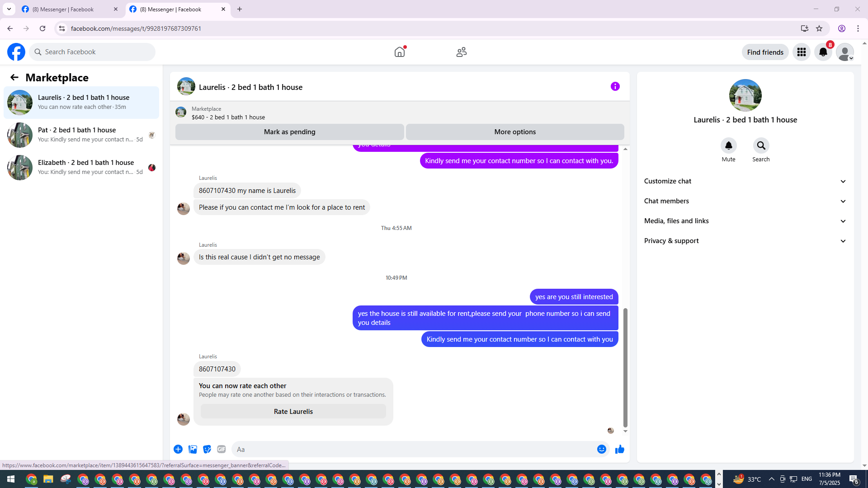This screenshot has height=488, width=868.
Task: Go back from Marketplace chats
Action: (14, 78)
